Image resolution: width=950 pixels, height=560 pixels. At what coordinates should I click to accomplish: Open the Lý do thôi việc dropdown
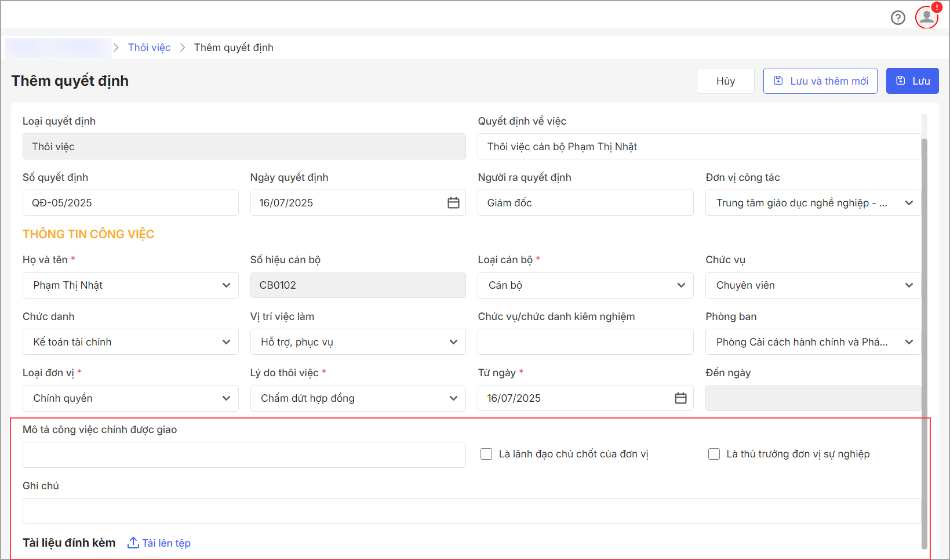pos(453,398)
